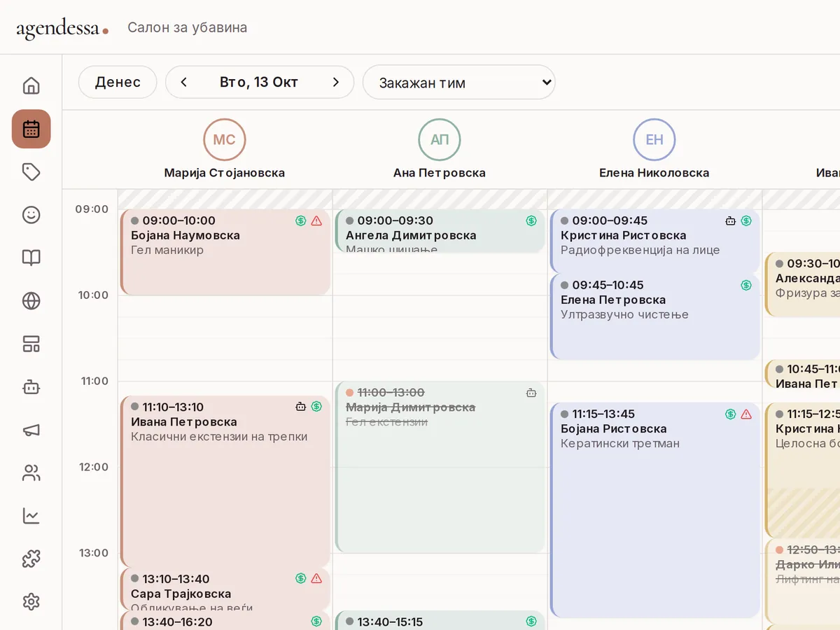Click payment icon on 13:40–15:15 appointment

pos(531,621)
